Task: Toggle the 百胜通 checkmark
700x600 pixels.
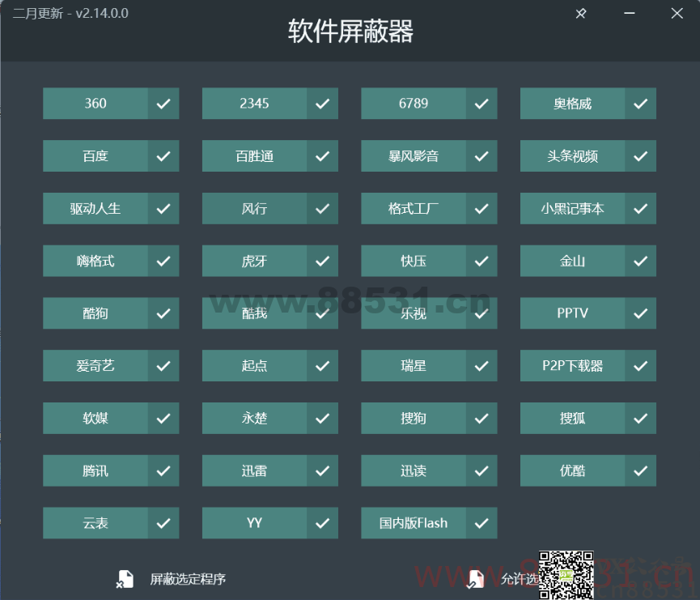Action: 322,156
